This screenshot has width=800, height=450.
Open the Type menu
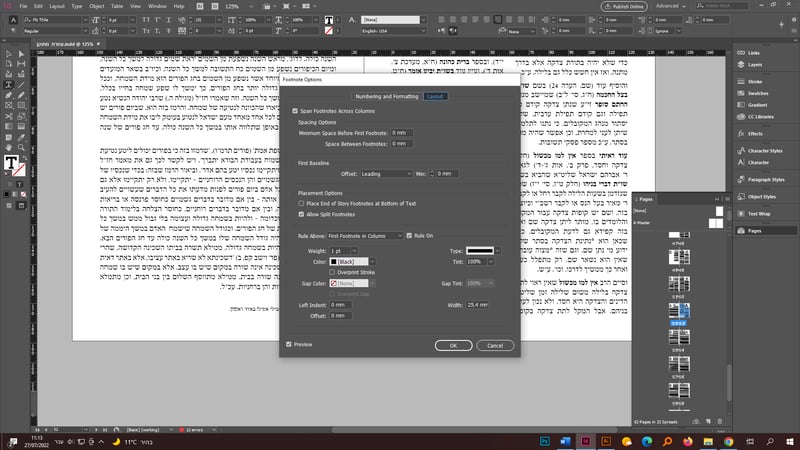tap(77, 6)
